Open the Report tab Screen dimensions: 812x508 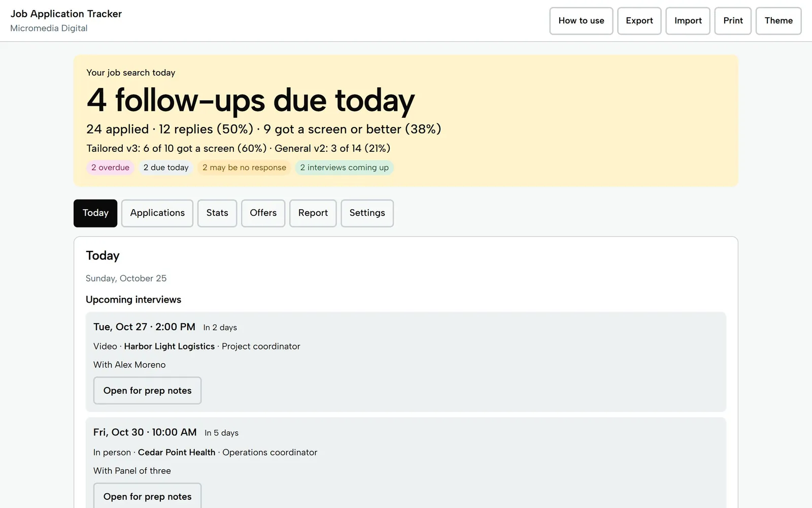(x=313, y=213)
